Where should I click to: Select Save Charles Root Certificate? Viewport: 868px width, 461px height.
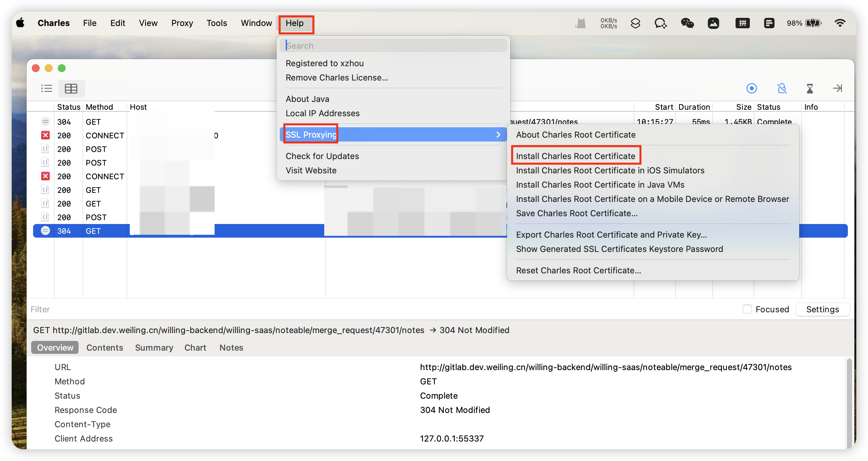pos(577,213)
